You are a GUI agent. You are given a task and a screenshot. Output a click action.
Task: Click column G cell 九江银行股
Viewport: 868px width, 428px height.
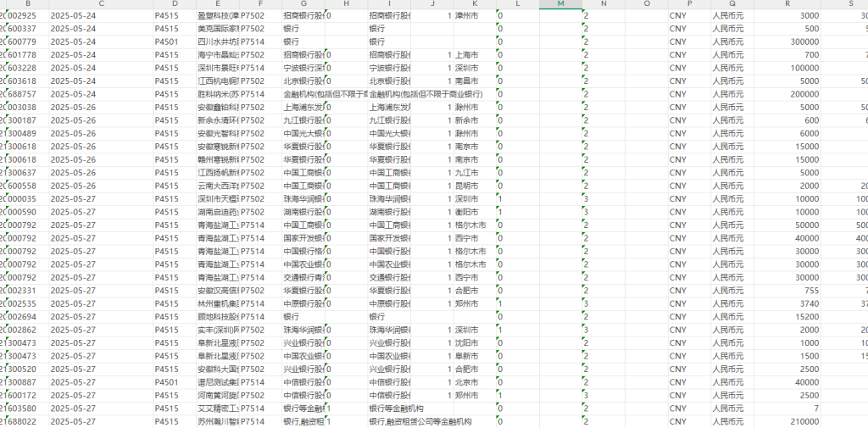[303, 120]
